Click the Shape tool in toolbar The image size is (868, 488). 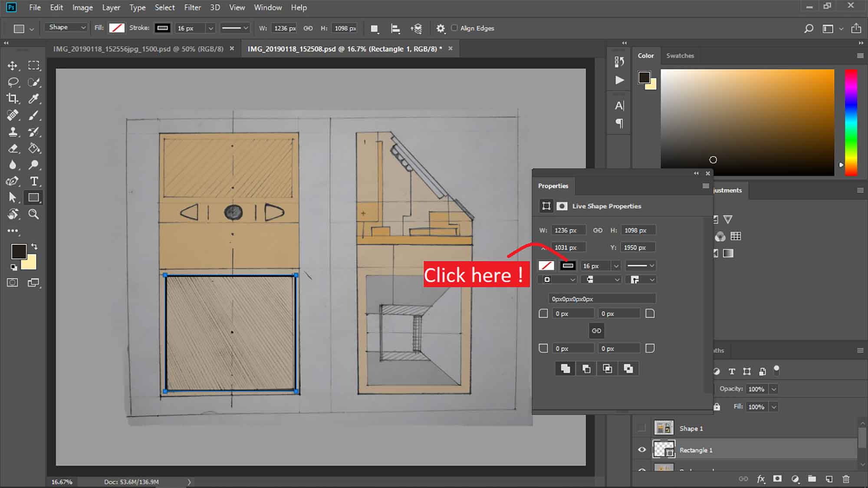34,198
